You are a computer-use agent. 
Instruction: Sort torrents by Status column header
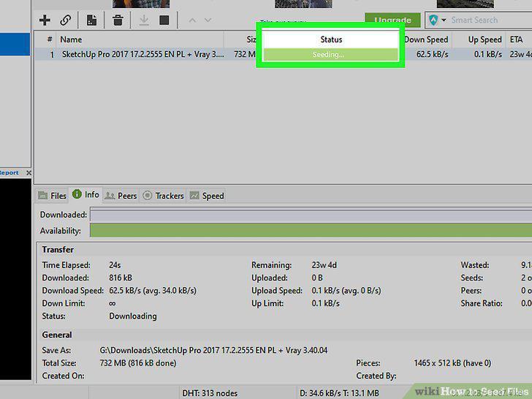point(331,39)
